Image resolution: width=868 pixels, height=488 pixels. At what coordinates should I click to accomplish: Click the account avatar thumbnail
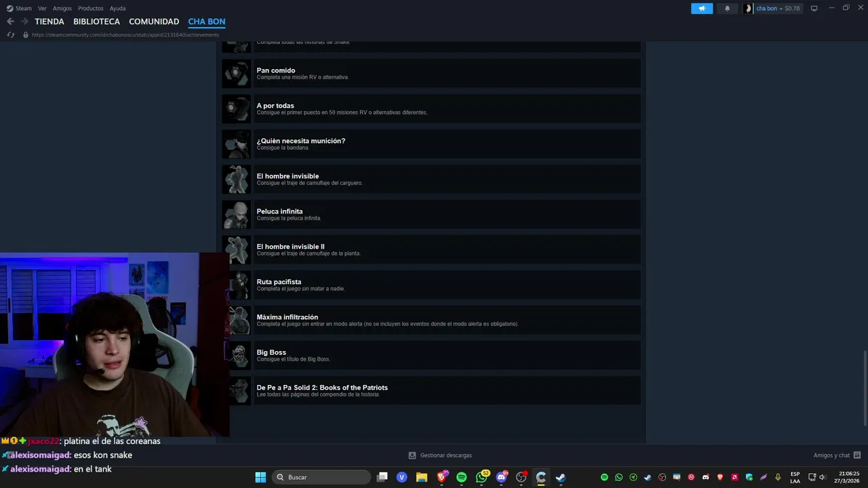[x=749, y=8]
